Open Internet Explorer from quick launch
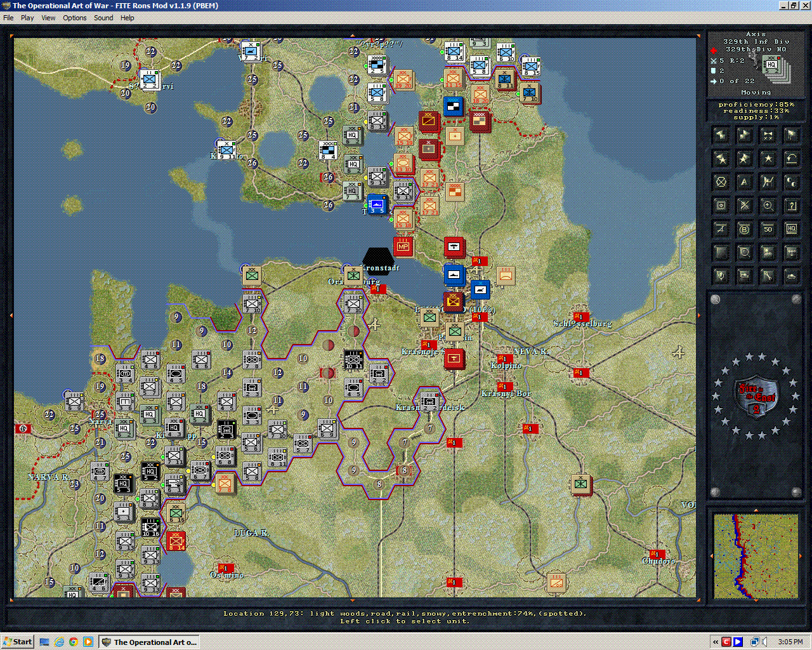This screenshot has height=650, width=812. (59, 642)
